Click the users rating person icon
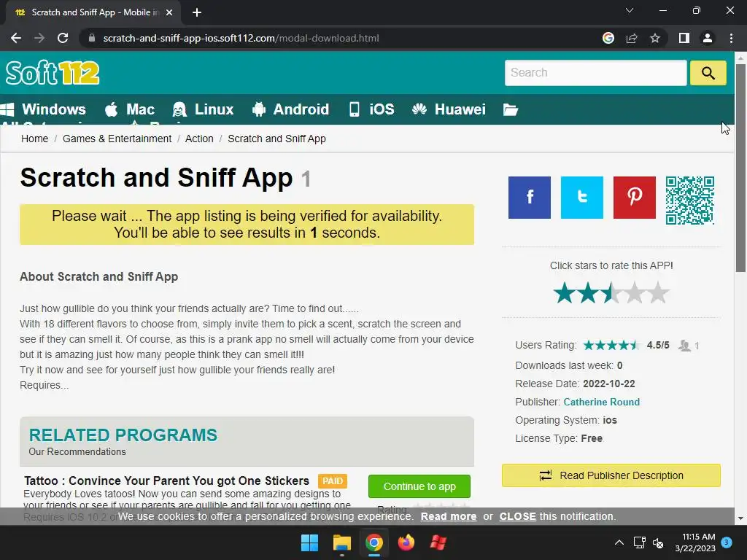This screenshot has width=747, height=560. point(684,345)
